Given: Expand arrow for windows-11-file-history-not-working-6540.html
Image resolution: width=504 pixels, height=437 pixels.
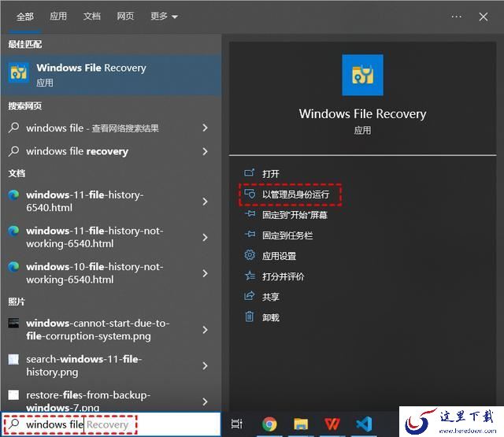Looking at the screenshot, I should [205, 238].
